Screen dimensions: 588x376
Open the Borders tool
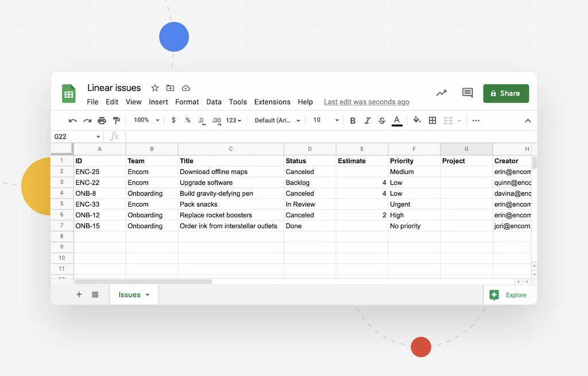(x=432, y=121)
